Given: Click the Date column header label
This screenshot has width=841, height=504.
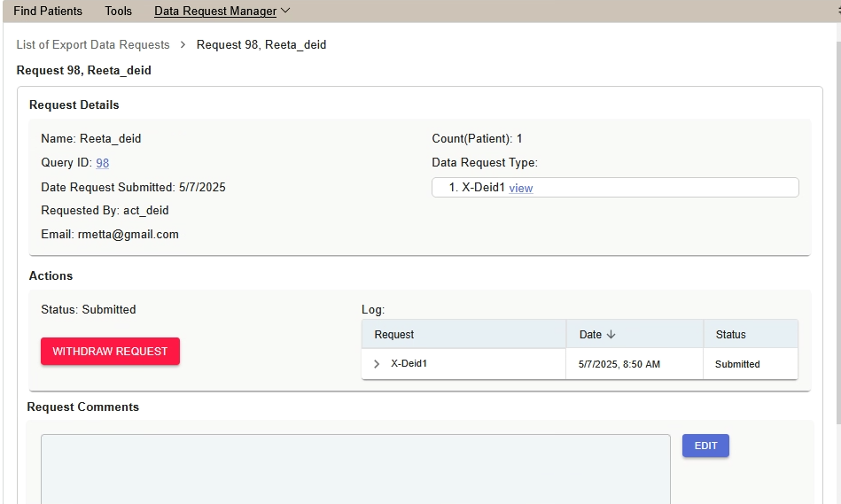Looking at the screenshot, I should pos(590,335).
